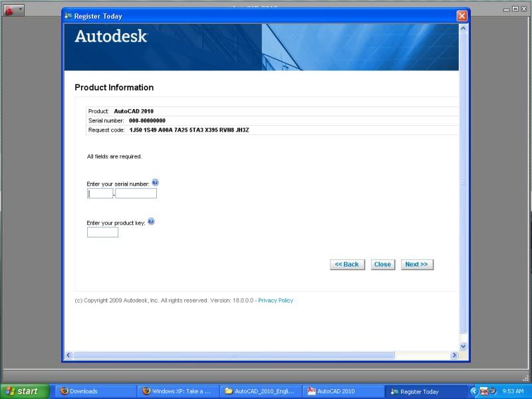Switch to Windows XP: Take a... taskbar item
532x399 pixels.
[x=178, y=391]
